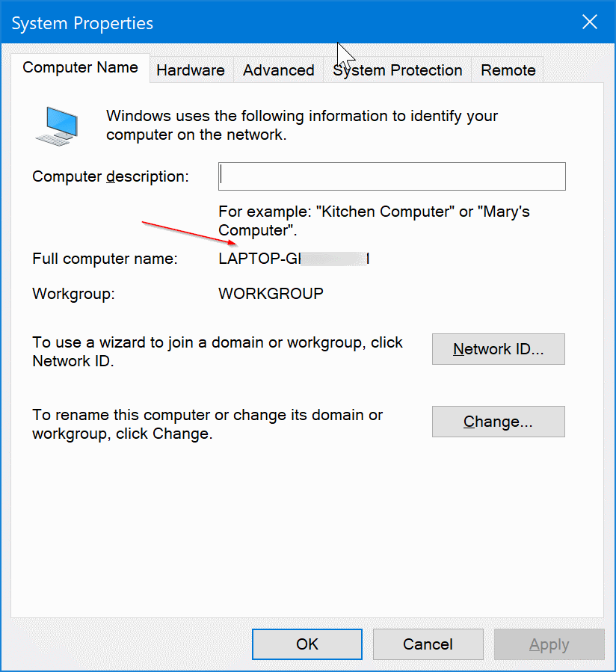Screen dimensions: 616x672
Task: Open the Advanced tab
Action: 278,70
